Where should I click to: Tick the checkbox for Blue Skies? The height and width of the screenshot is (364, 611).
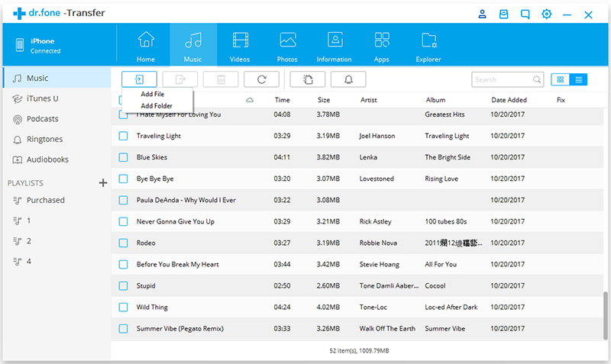(x=123, y=157)
